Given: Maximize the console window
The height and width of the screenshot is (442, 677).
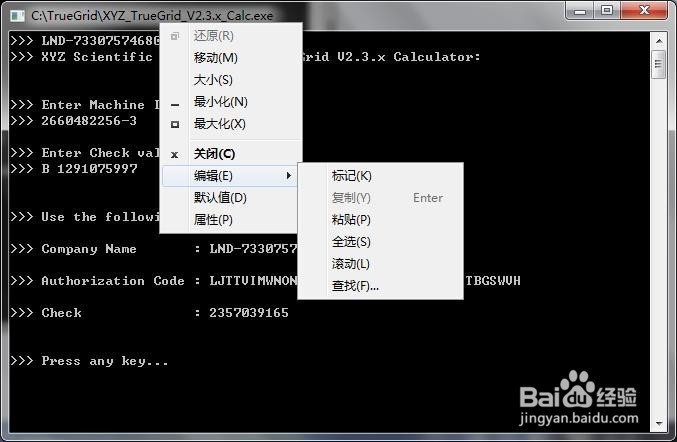Looking at the screenshot, I should pyautogui.click(x=607, y=10).
